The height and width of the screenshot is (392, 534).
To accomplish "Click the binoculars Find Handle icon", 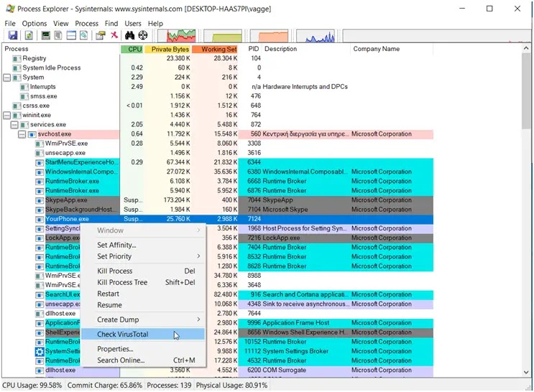I will (x=130, y=35).
